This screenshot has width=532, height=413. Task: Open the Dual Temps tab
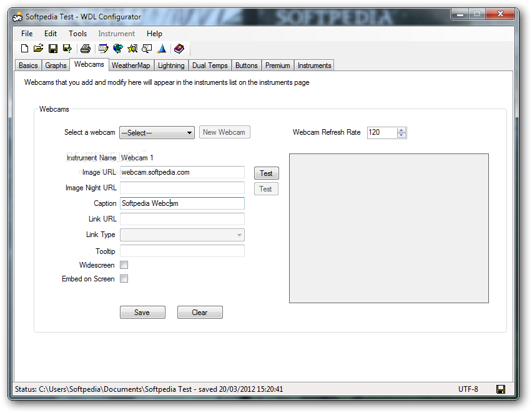click(210, 66)
